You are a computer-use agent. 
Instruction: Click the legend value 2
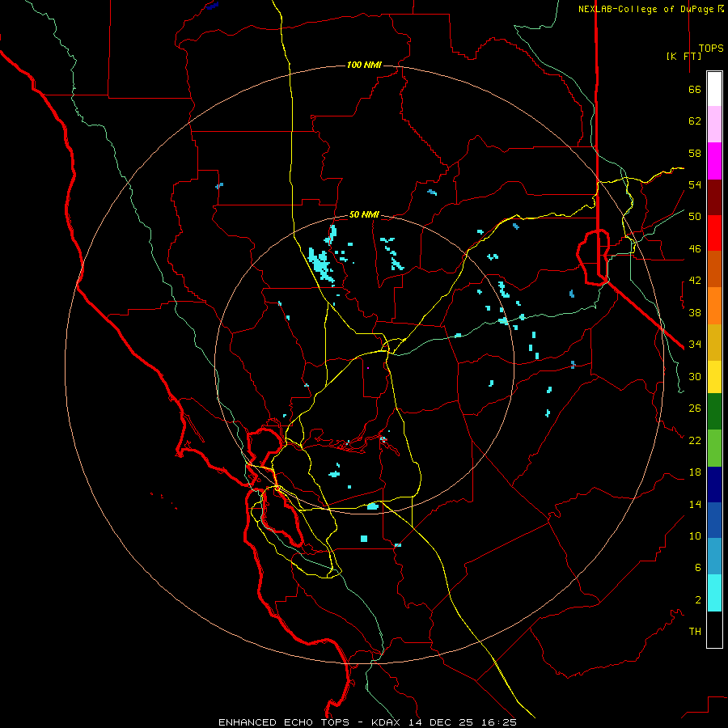[697, 600]
